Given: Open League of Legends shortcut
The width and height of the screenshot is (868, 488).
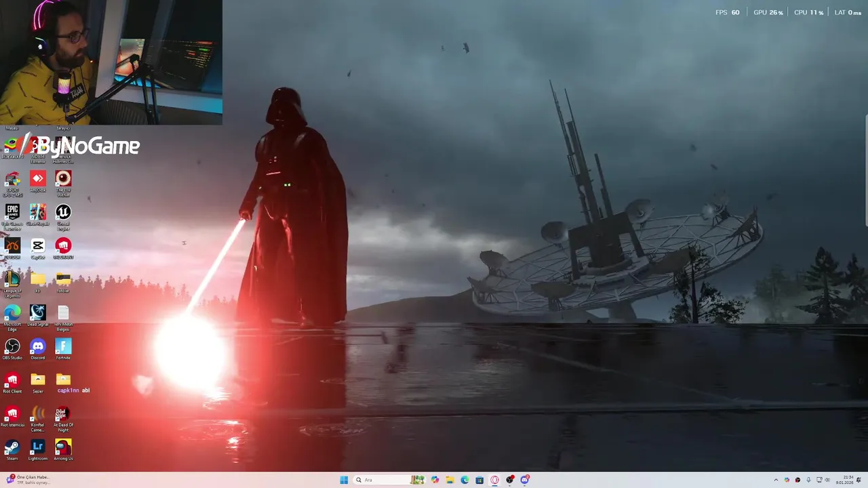Looking at the screenshot, I should point(12,284).
